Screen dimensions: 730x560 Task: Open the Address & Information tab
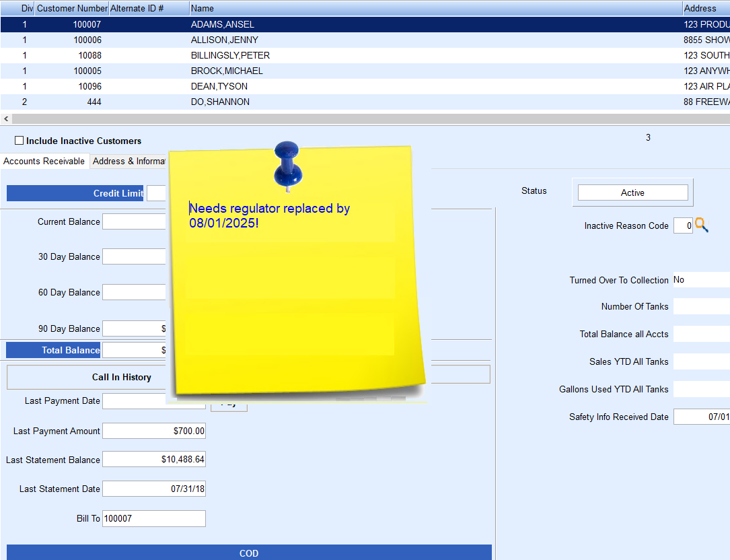coord(129,161)
